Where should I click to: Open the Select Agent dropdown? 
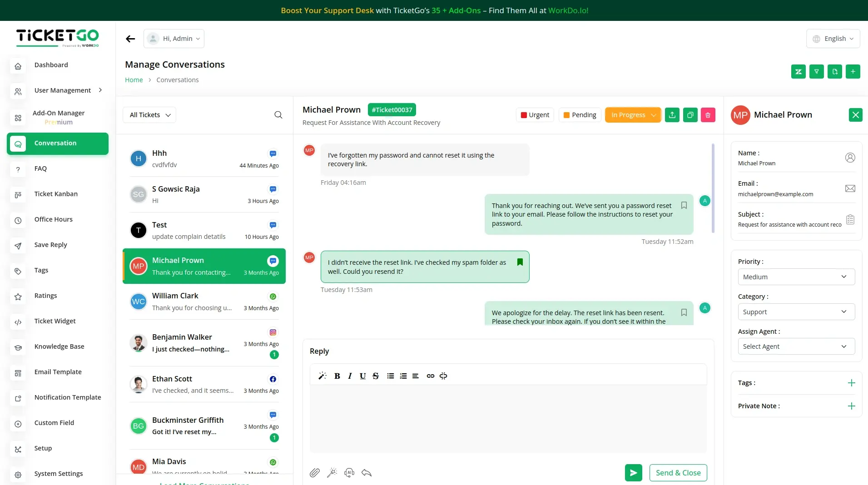pyautogui.click(x=796, y=346)
